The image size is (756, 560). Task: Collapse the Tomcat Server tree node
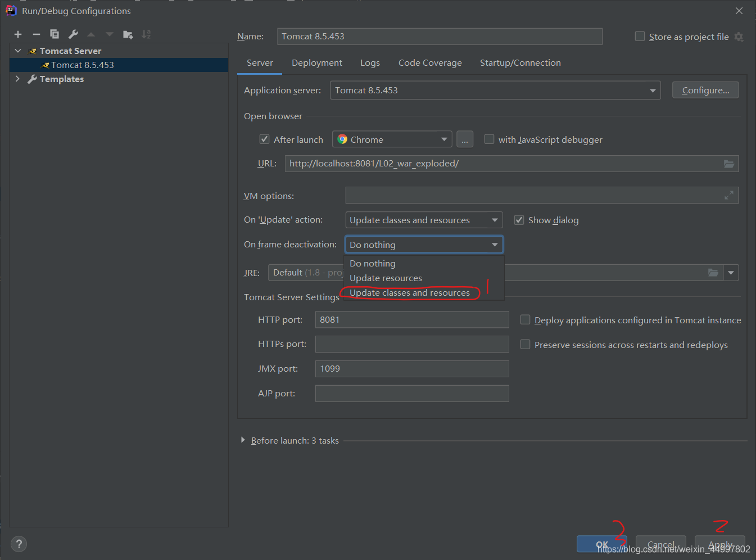tap(18, 51)
